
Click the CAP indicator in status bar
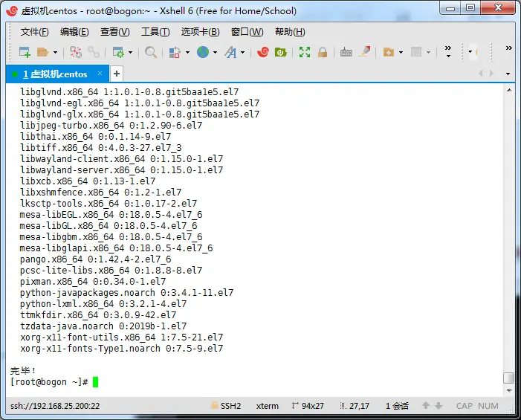[x=465, y=406]
